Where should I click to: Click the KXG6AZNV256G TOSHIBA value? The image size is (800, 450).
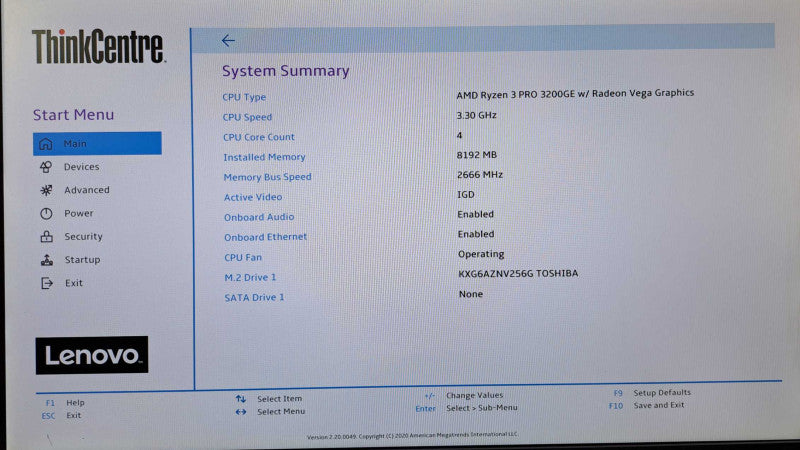point(518,274)
